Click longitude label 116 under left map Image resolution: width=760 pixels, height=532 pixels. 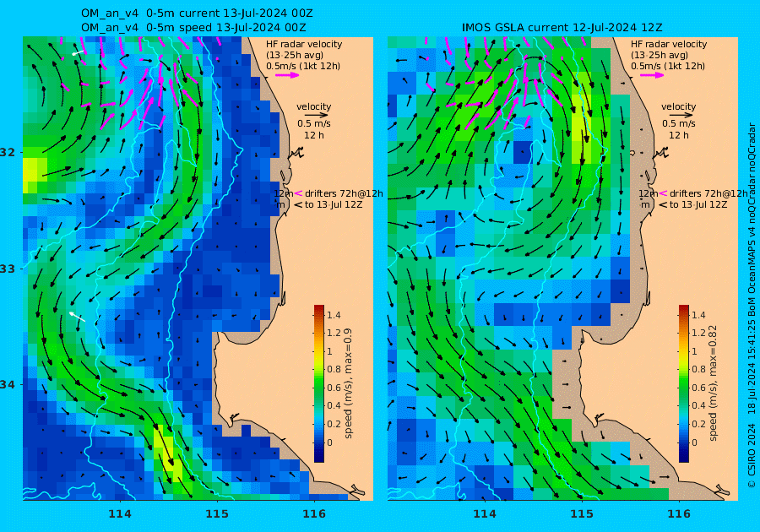coord(314,513)
